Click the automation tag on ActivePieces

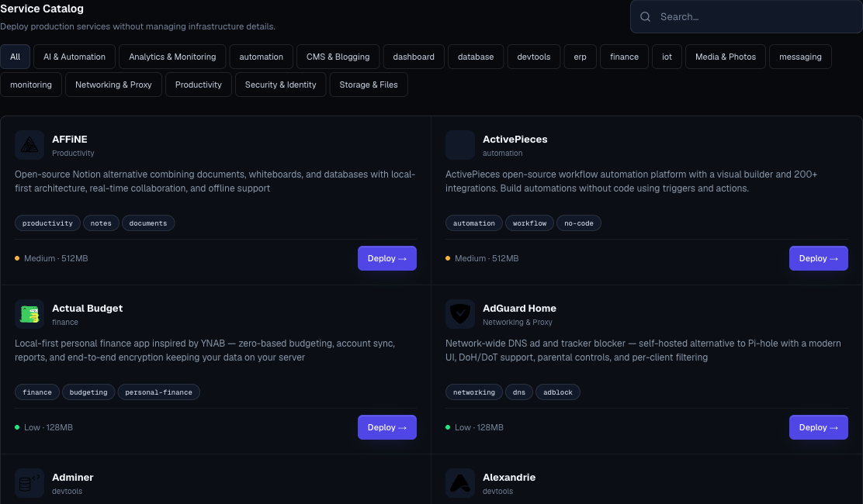click(x=474, y=223)
